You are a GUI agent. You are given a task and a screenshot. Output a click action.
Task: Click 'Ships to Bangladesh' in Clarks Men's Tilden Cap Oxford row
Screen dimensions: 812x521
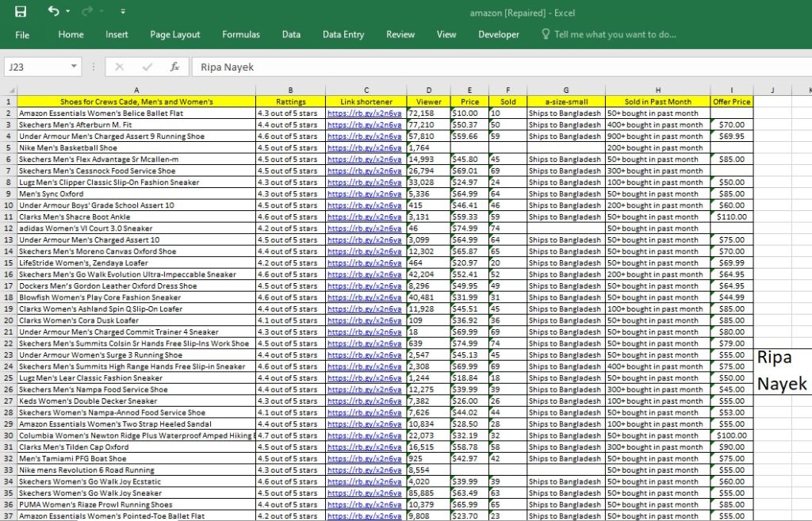566,447
